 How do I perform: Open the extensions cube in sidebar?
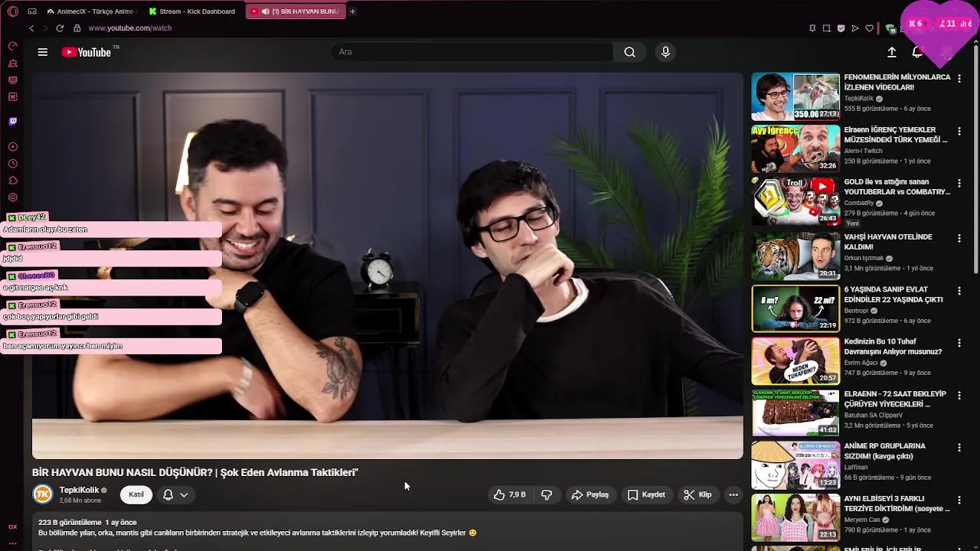tap(12, 181)
